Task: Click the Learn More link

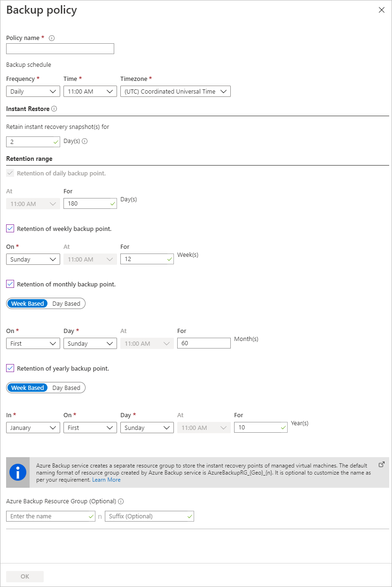Action: point(106,479)
